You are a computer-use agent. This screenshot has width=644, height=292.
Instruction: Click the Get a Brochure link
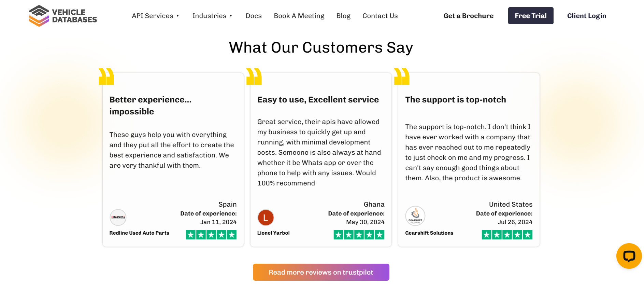(x=469, y=16)
